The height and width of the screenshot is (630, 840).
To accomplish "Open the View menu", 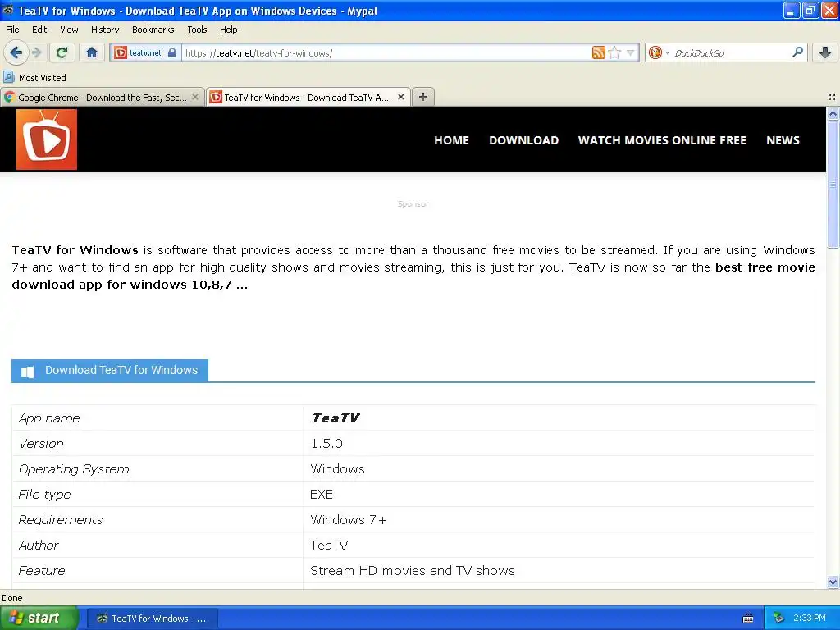I will coord(69,30).
